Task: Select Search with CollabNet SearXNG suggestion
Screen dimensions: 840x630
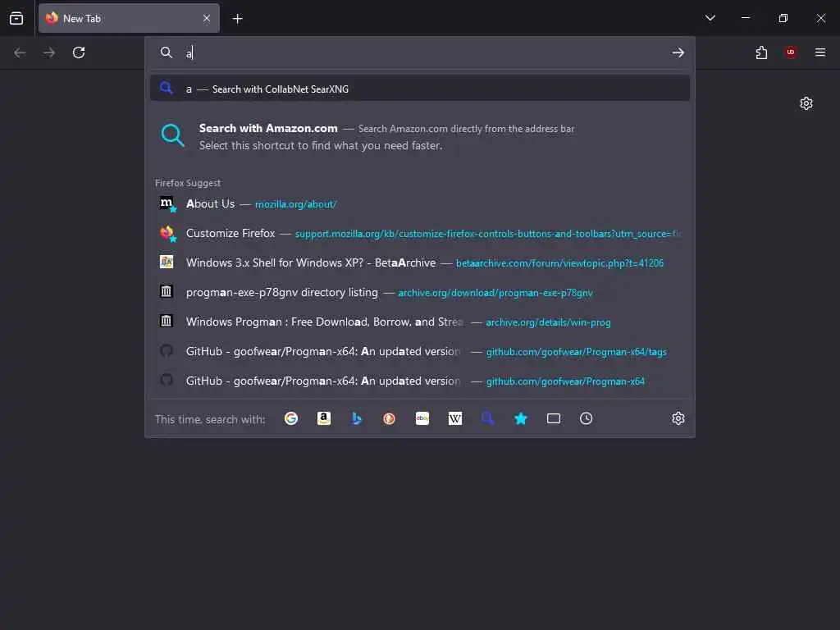Action: [420, 89]
